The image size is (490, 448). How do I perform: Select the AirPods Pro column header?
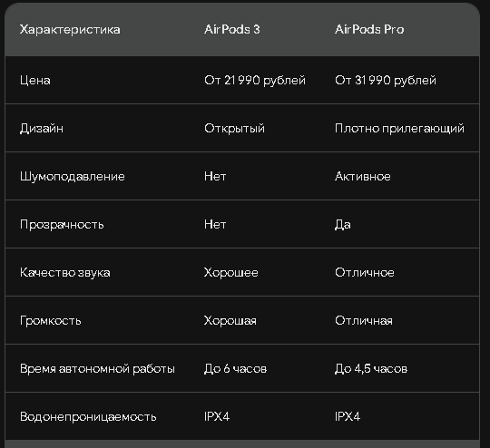point(369,30)
